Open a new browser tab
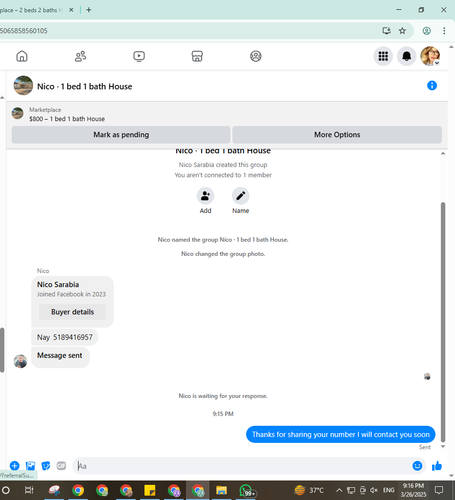 click(89, 10)
